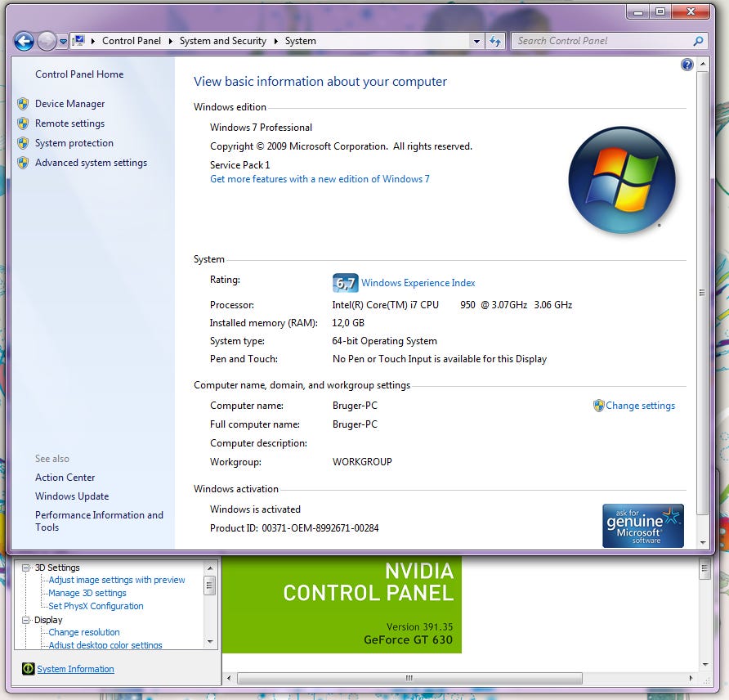Open Device Manager link
This screenshot has width=729, height=700.
[x=69, y=104]
